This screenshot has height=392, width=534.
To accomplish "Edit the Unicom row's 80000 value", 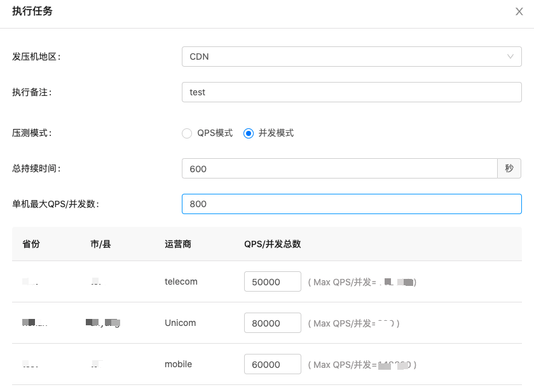I will coord(272,323).
